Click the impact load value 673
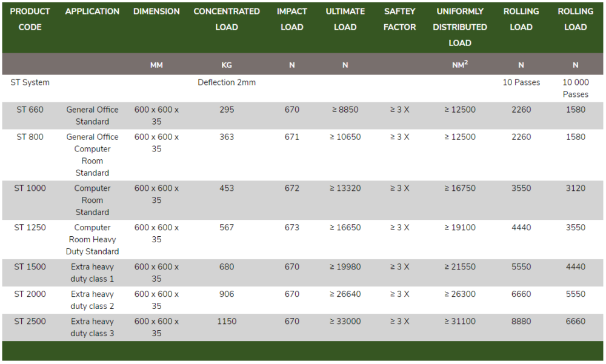606x364 pixels. tap(291, 228)
